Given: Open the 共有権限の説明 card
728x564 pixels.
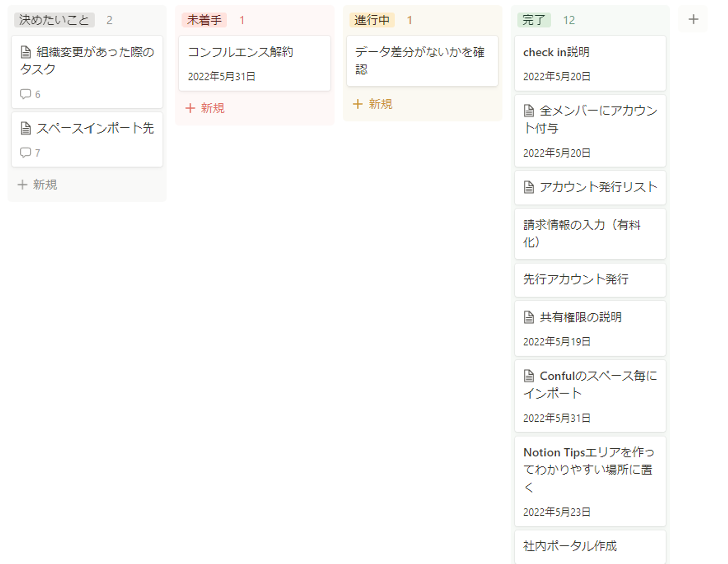Looking at the screenshot, I should coord(590,329).
